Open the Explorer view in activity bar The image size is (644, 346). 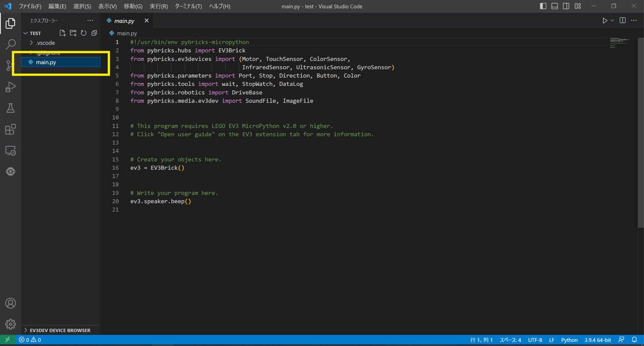click(x=10, y=23)
